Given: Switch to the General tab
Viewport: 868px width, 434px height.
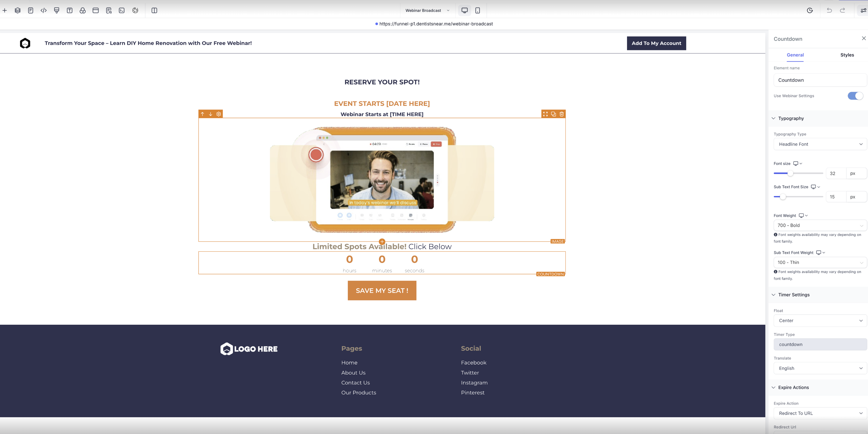Looking at the screenshot, I should coord(795,55).
